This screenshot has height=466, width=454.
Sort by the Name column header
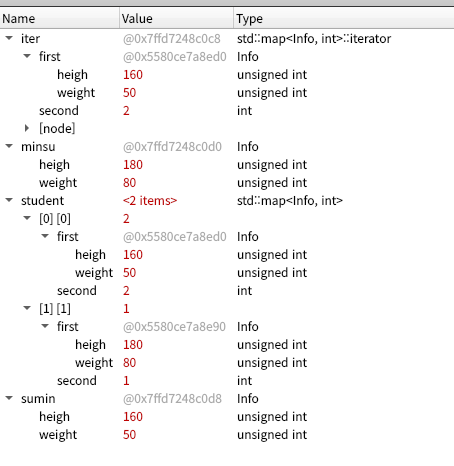(60, 18)
